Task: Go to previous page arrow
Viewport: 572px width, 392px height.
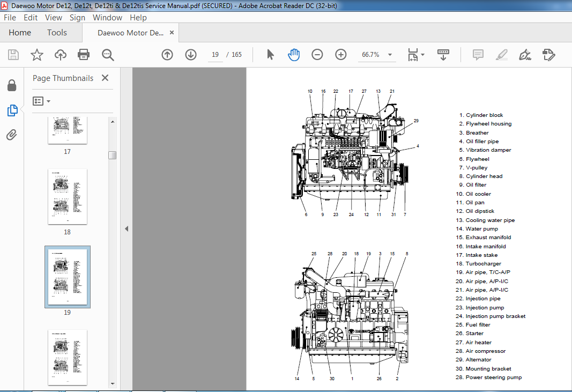Action: [167, 55]
